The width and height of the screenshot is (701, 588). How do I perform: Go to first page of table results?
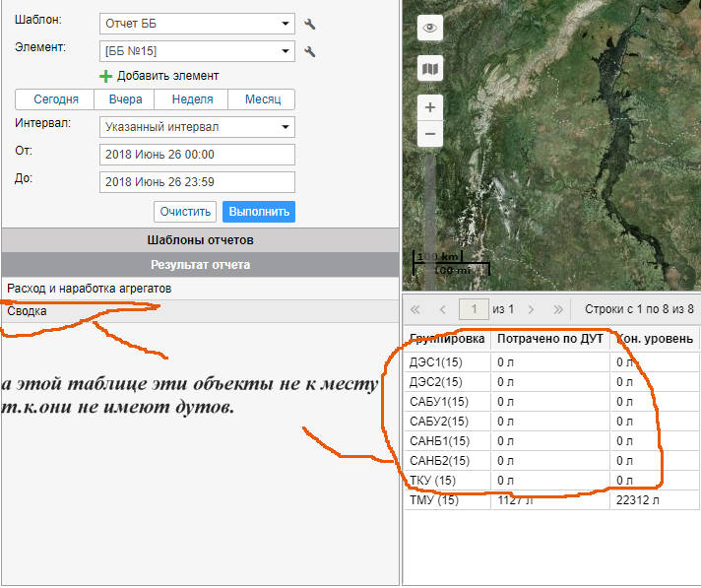click(x=414, y=309)
